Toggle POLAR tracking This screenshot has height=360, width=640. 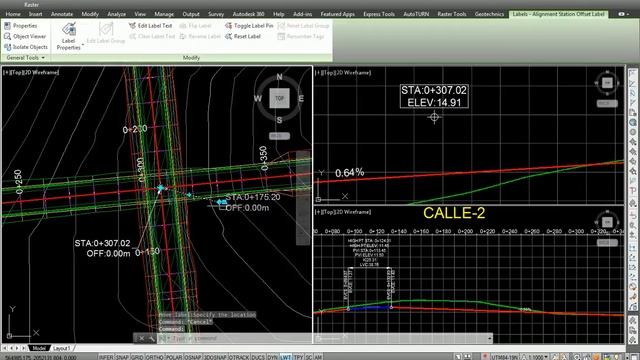click(x=174, y=357)
